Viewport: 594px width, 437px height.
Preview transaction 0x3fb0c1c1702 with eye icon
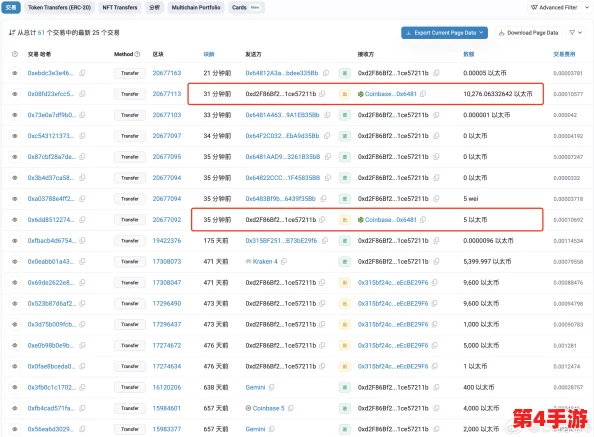(x=15, y=387)
